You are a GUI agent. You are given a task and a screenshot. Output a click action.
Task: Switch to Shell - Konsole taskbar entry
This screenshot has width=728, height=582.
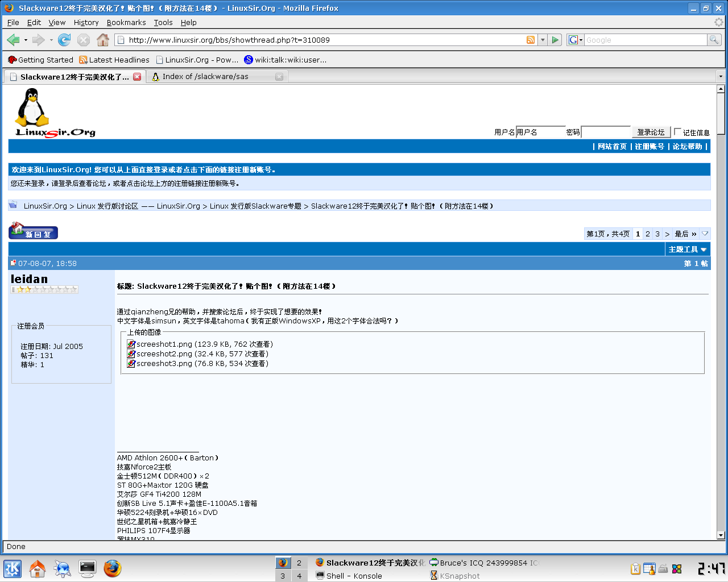pyautogui.click(x=349, y=576)
